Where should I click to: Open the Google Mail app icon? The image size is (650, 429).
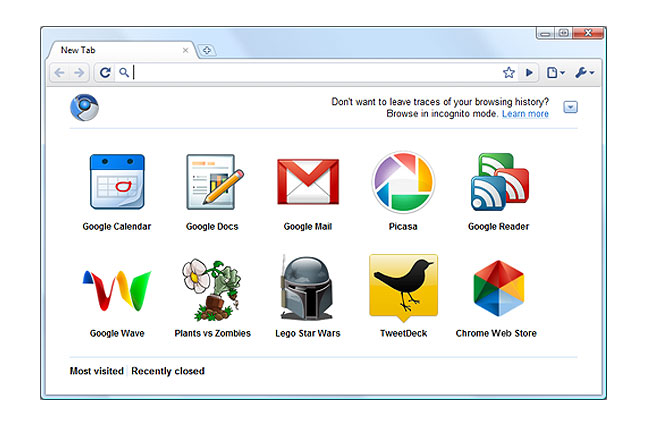pyautogui.click(x=307, y=181)
